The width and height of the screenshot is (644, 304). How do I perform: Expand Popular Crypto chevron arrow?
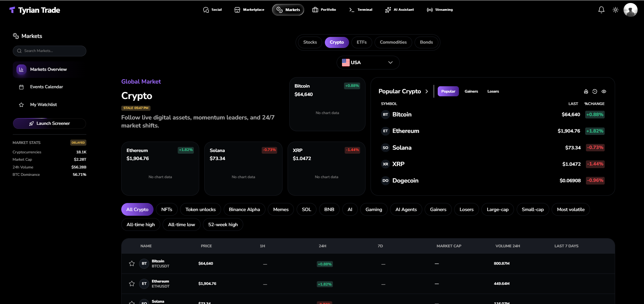coord(427,91)
